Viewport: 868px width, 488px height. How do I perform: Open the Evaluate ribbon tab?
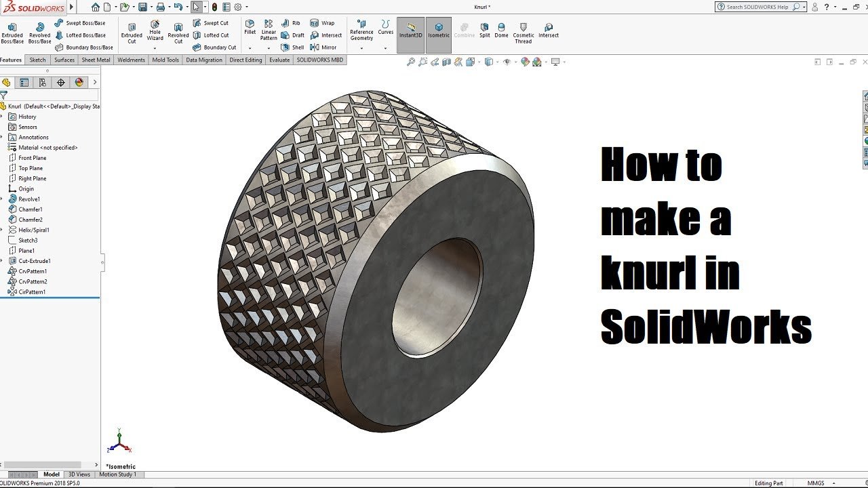coord(279,60)
